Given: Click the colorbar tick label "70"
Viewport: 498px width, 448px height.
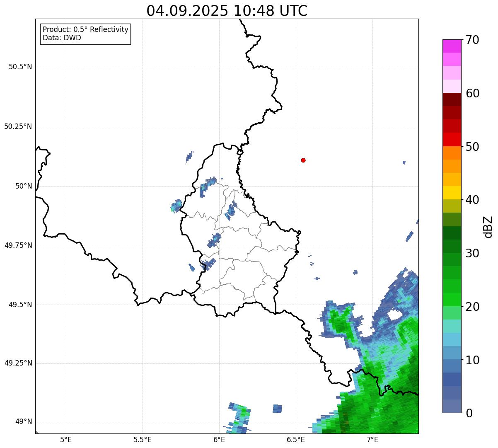Looking at the screenshot, I should 472,40.
